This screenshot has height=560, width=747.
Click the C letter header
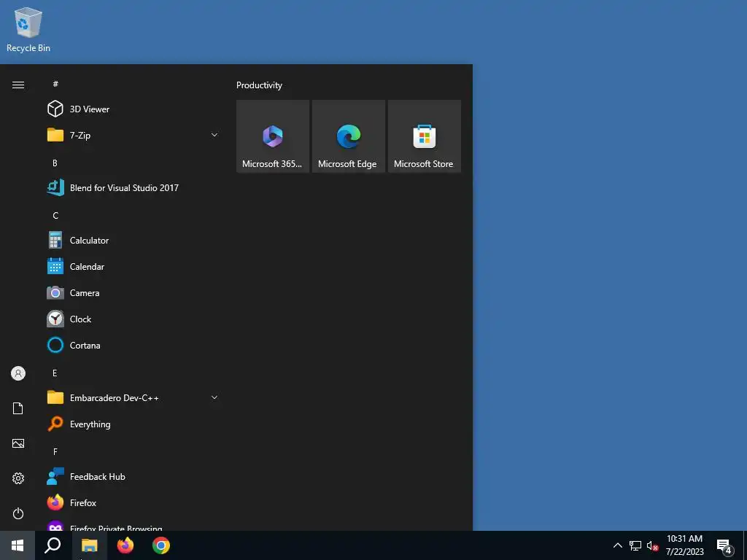pos(55,215)
